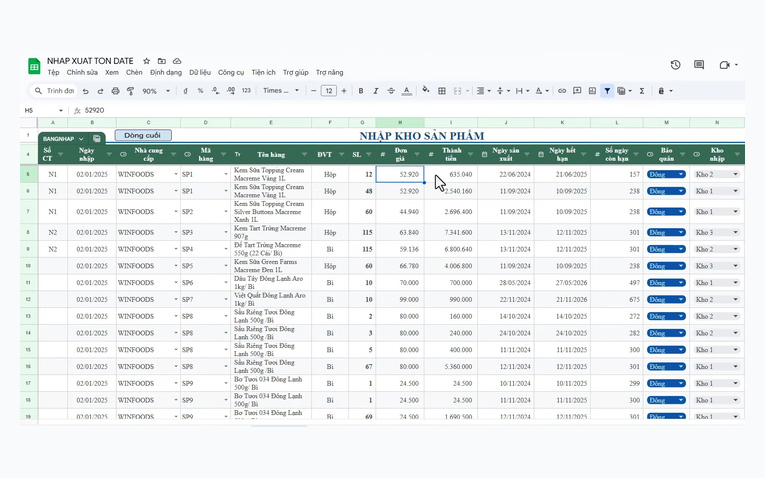Toggle bold formatting
The width and height of the screenshot is (765, 478).
coord(361,91)
